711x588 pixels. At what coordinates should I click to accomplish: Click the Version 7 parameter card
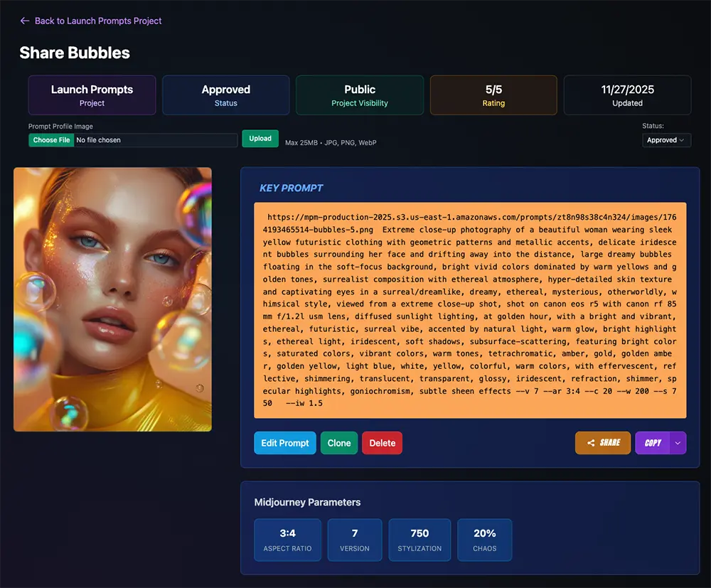pyautogui.click(x=355, y=540)
